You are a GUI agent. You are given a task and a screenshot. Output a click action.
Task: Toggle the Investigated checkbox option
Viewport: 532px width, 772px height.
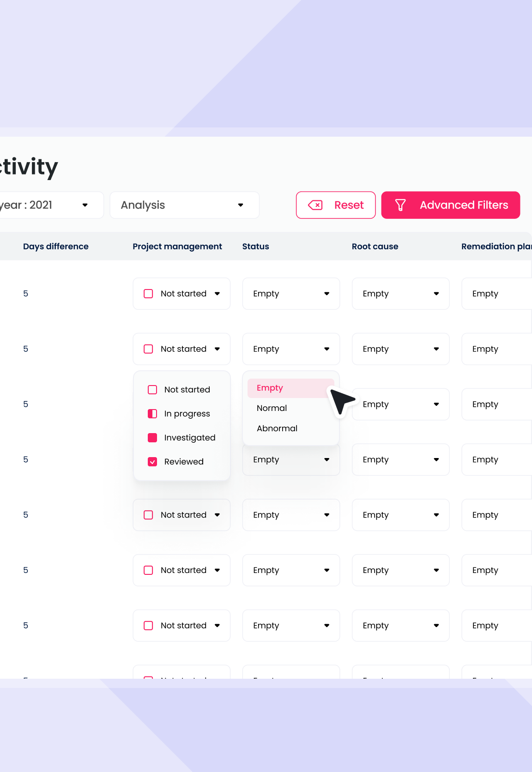click(x=152, y=438)
